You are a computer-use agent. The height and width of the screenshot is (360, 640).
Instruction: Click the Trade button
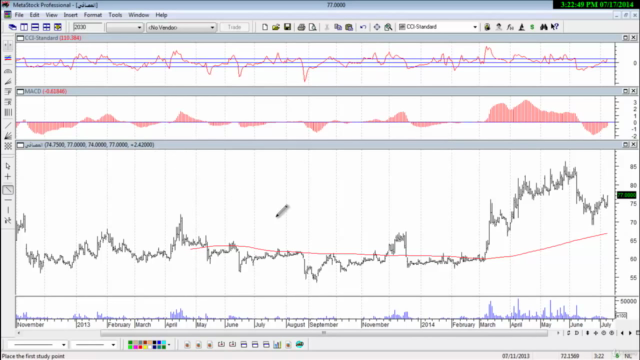234,27
